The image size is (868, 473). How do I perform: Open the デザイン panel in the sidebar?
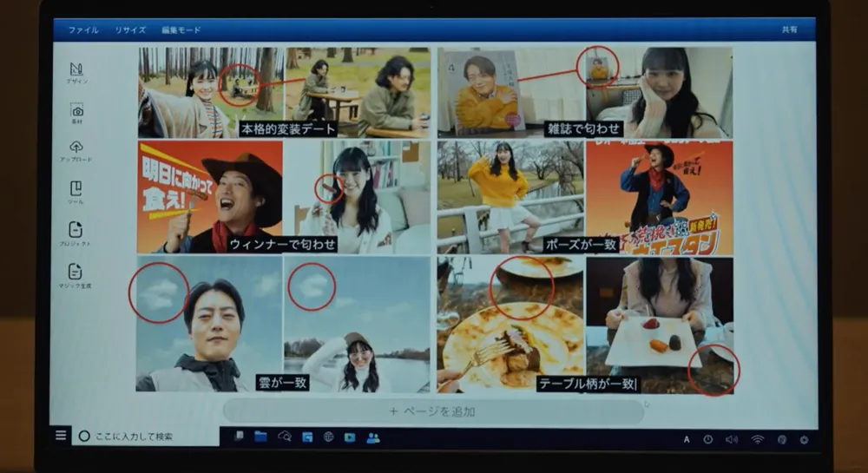76,70
